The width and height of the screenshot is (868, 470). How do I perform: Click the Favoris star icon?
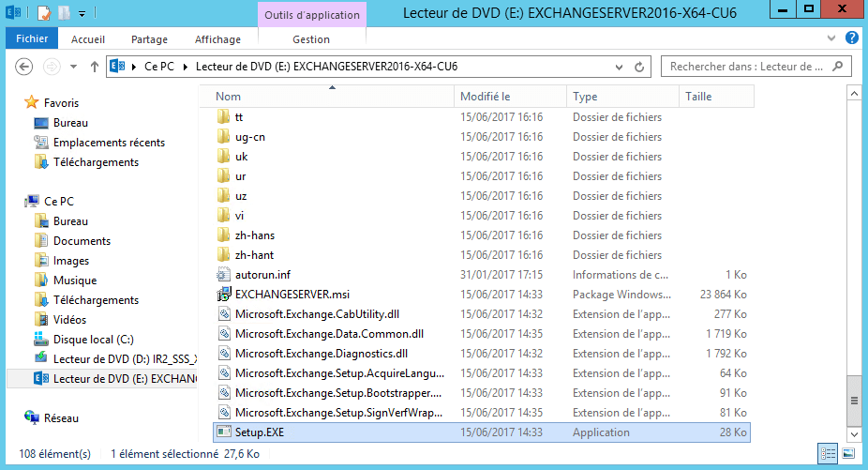coord(32,102)
